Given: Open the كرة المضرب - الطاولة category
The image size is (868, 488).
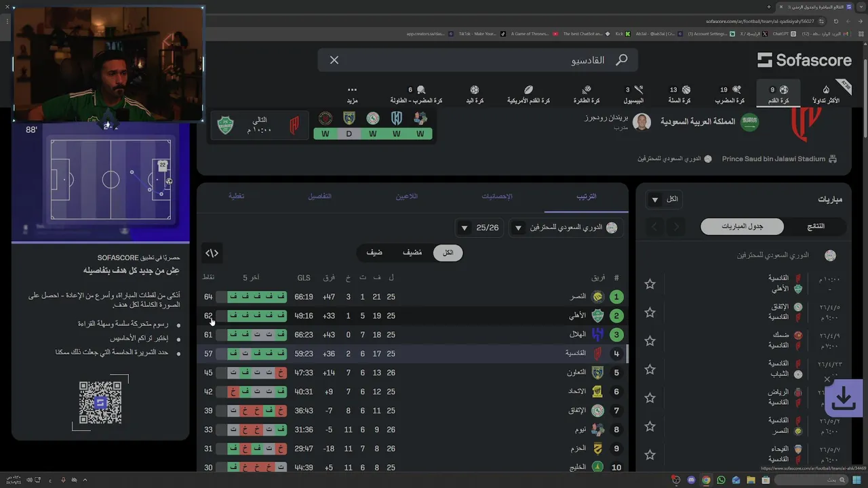Looking at the screenshot, I should tap(416, 94).
